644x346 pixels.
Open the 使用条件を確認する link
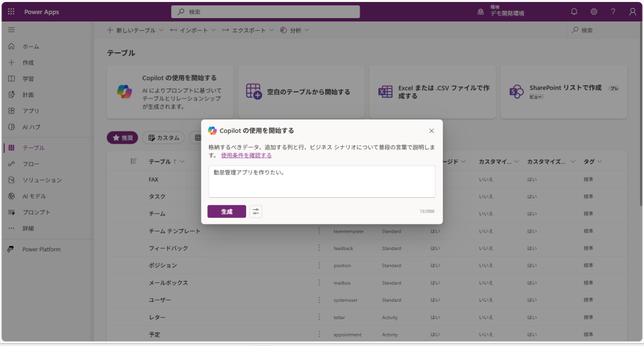[x=246, y=155]
